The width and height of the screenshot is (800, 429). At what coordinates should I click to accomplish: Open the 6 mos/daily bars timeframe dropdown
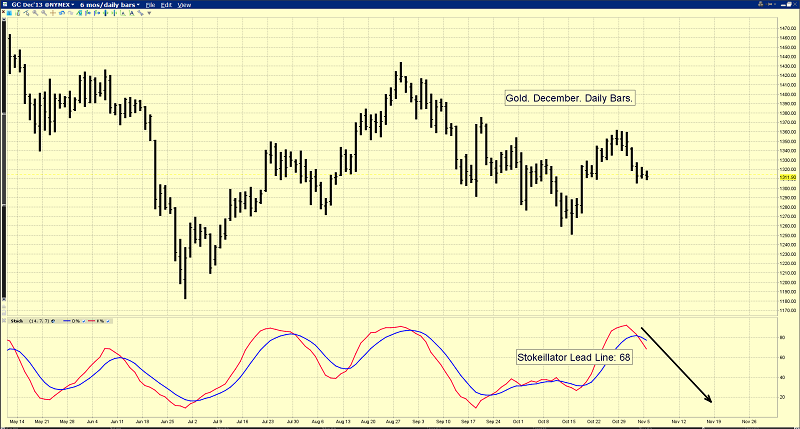[x=110, y=5]
